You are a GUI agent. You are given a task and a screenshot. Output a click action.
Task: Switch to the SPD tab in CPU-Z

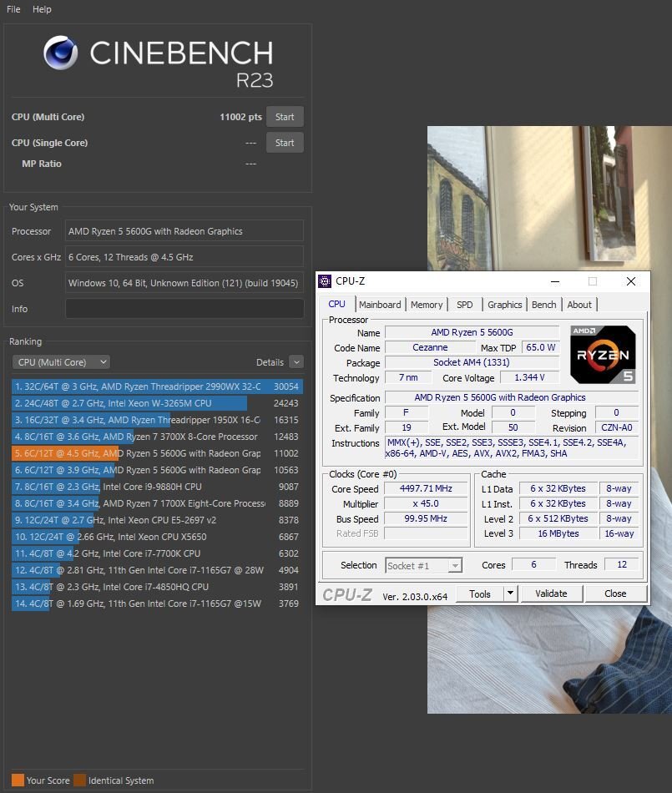465,305
